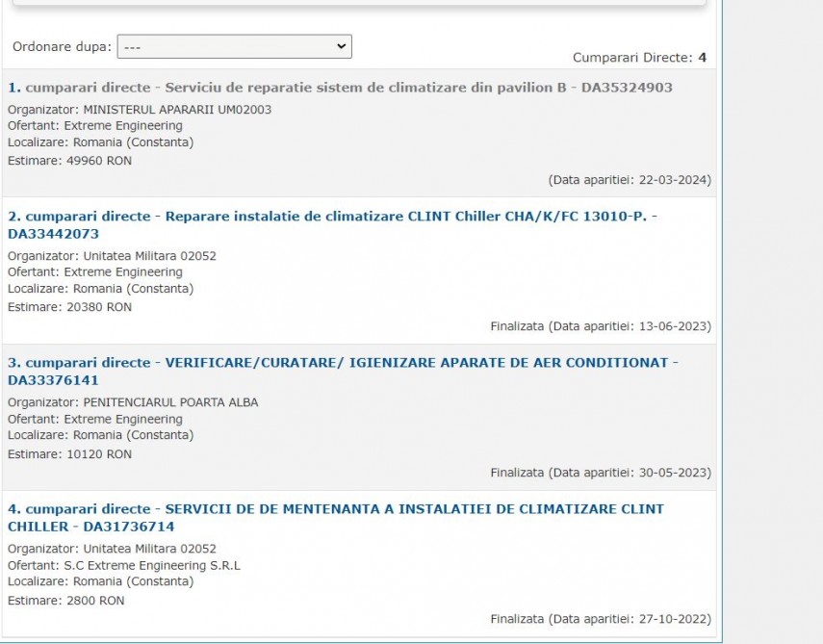Open listing 'VERIFICARE/CURATARE/ IGIENIZARE APARATE DE AER CONDITIONAT'
Image resolution: width=823 pixels, height=644 pixels.
[x=344, y=372]
